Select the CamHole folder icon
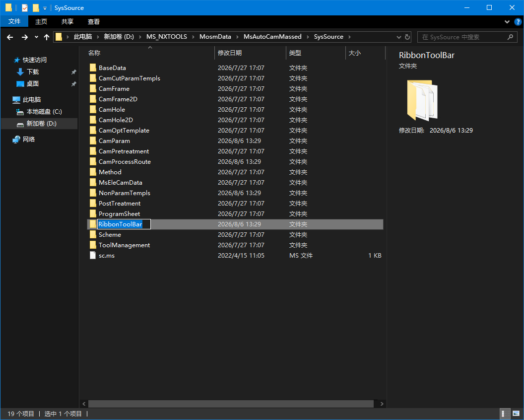 [93, 109]
